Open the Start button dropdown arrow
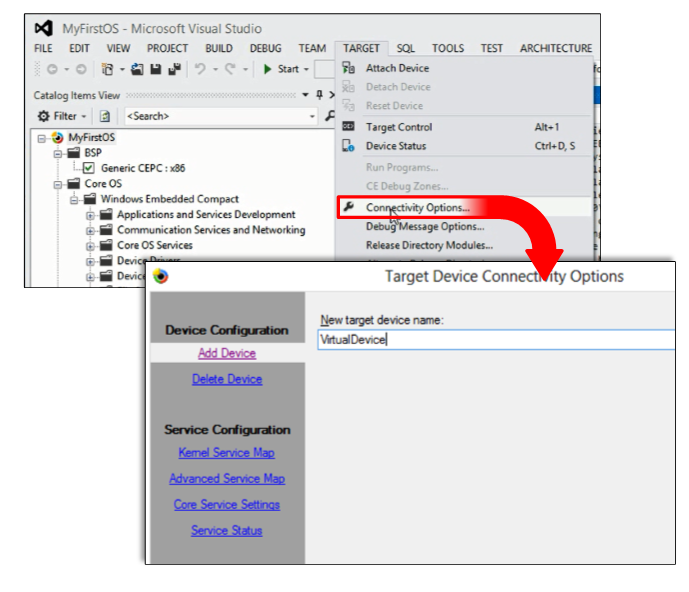The image size is (689, 592). pos(306,69)
